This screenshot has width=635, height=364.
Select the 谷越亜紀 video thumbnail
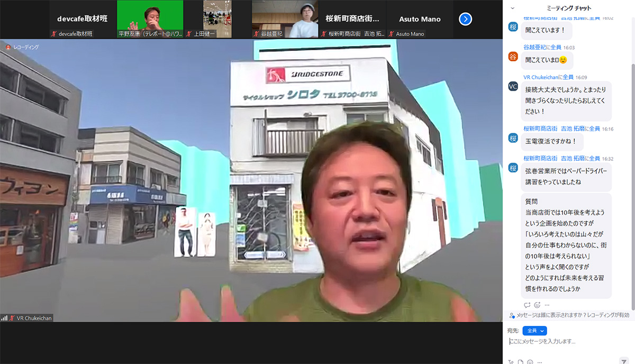[x=285, y=19]
